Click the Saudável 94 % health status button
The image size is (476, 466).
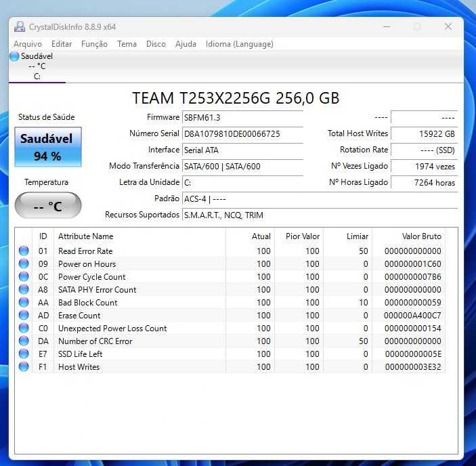pos(48,147)
